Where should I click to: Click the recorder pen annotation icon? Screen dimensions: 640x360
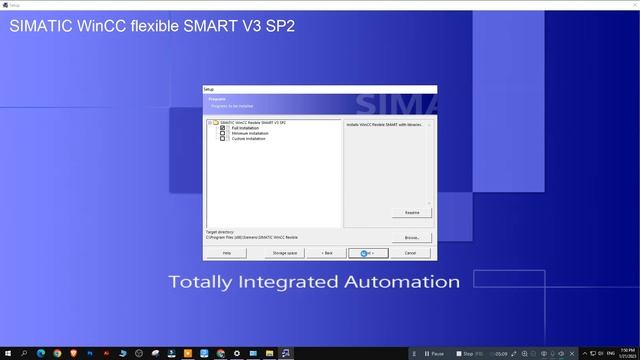point(514,354)
